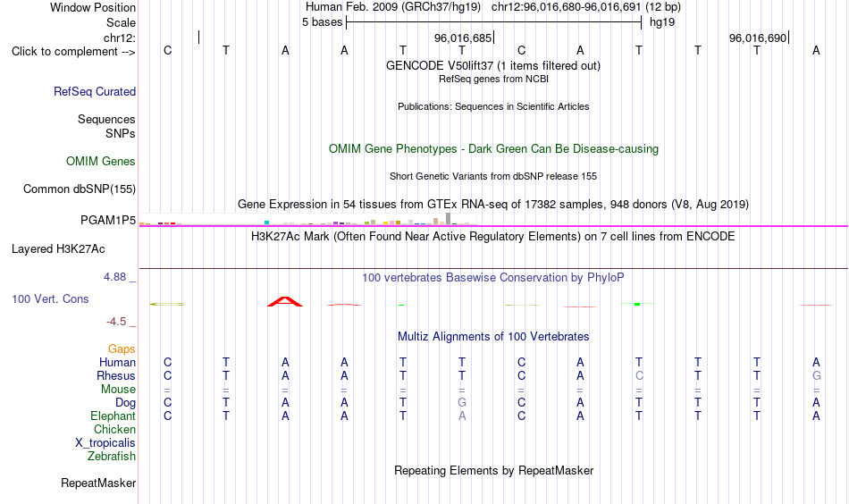The height and width of the screenshot is (504, 849).
Task: Click 'Multiz Alignments of 100 Vertebrates' title
Action: pyautogui.click(x=493, y=337)
